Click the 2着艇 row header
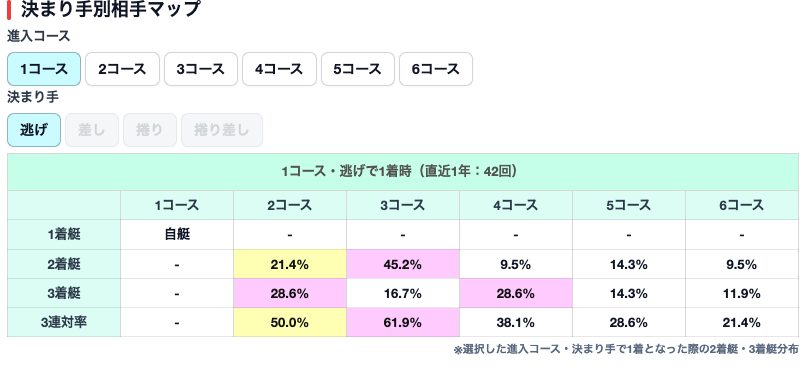 click(64, 264)
